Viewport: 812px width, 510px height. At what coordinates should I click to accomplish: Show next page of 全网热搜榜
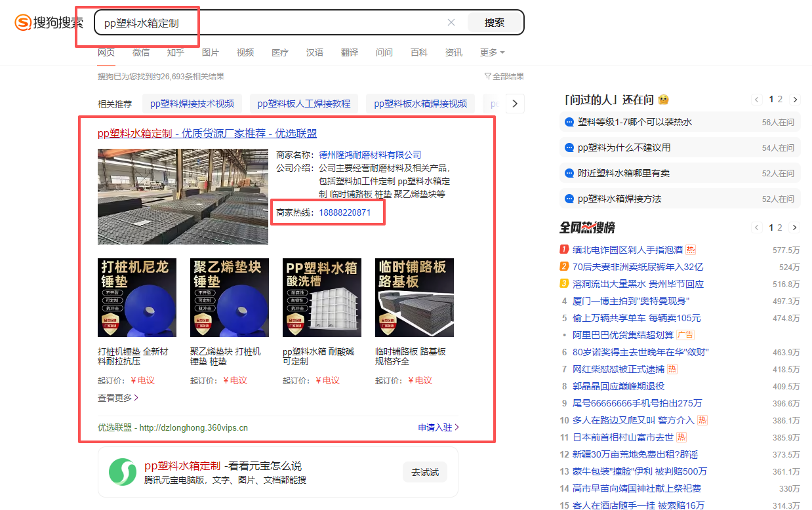(x=795, y=227)
